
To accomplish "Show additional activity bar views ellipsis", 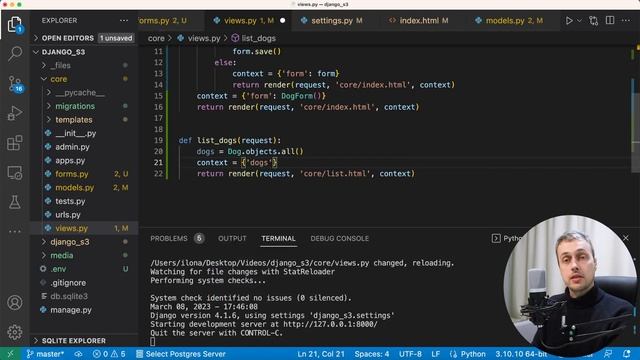I will click(15, 231).
